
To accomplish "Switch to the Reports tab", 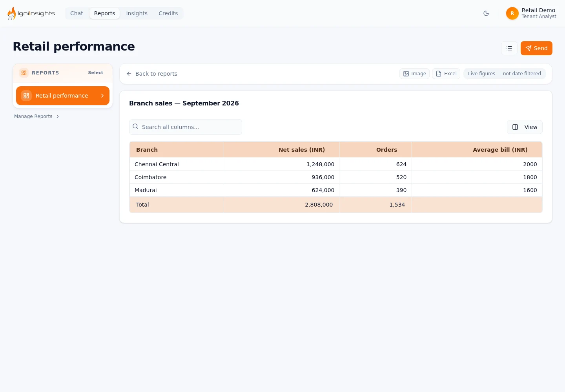I will tap(104, 13).
